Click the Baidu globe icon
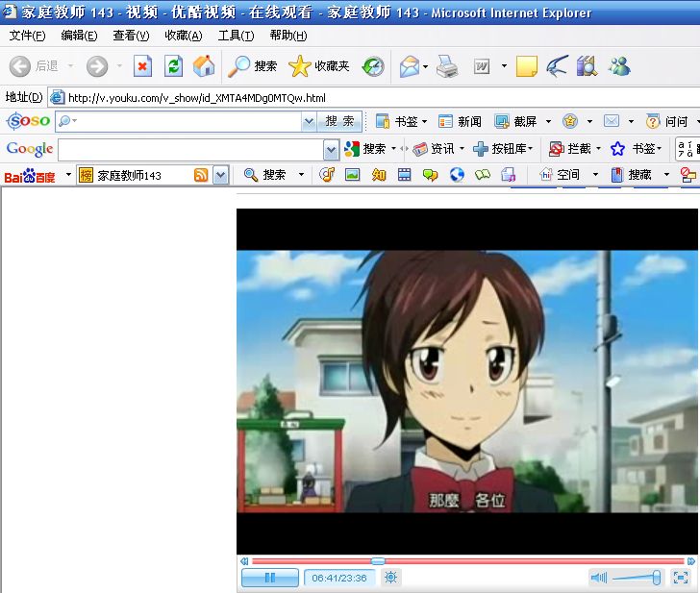 [457, 175]
